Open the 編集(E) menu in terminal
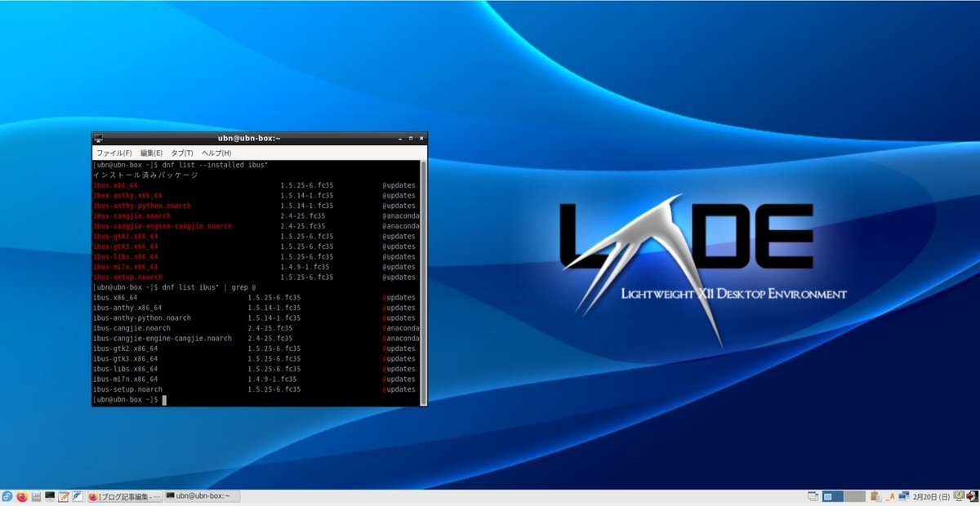Viewport: 980px width, 506px height. click(x=151, y=153)
